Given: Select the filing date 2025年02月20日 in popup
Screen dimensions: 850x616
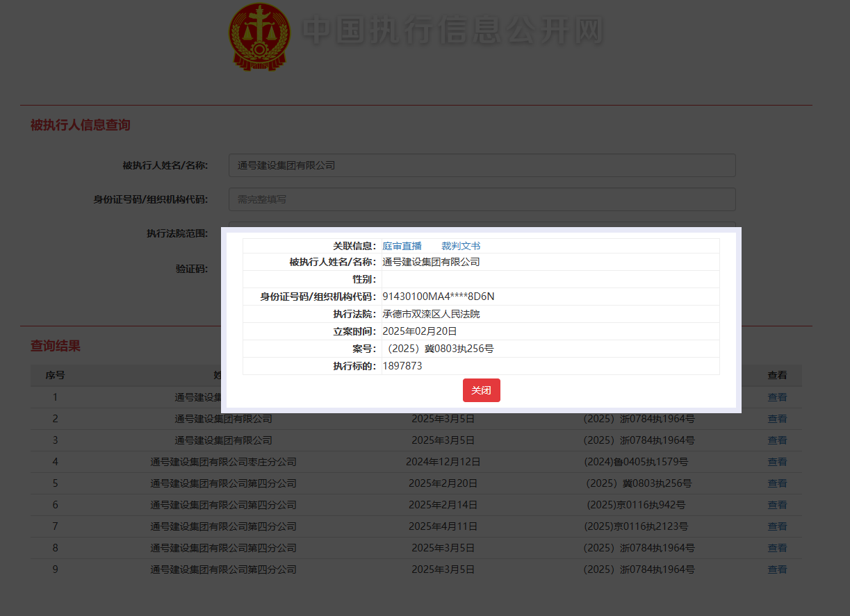Looking at the screenshot, I should (420, 331).
